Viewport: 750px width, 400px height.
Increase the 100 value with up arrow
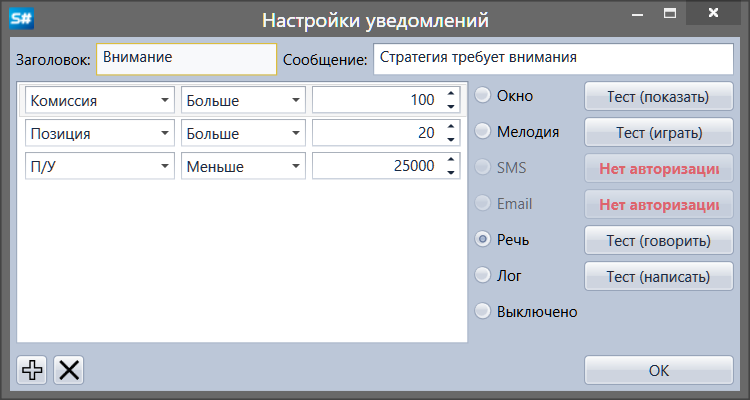(x=451, y=93)
